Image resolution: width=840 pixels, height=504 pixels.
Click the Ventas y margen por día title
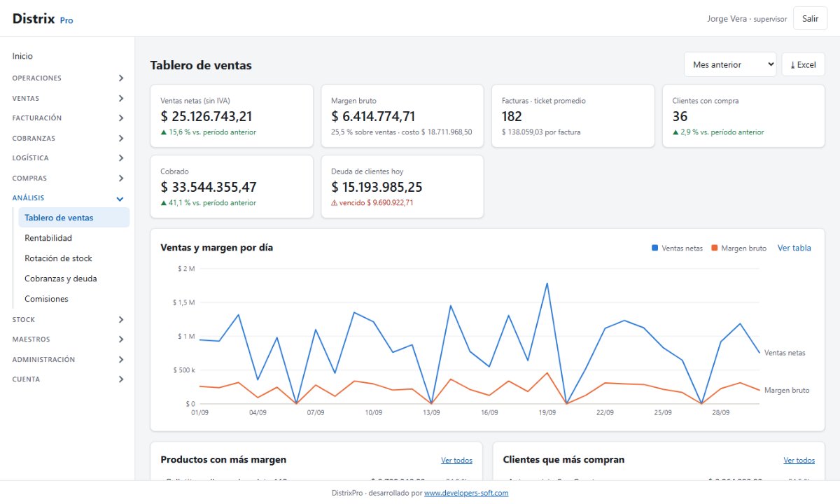tap(217, 248)
